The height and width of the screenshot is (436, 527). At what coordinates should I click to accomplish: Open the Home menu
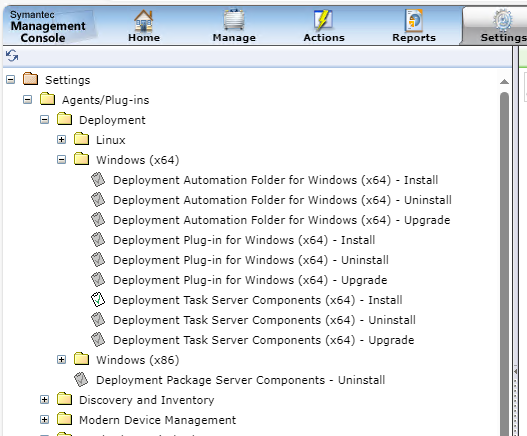coord(144,26)
